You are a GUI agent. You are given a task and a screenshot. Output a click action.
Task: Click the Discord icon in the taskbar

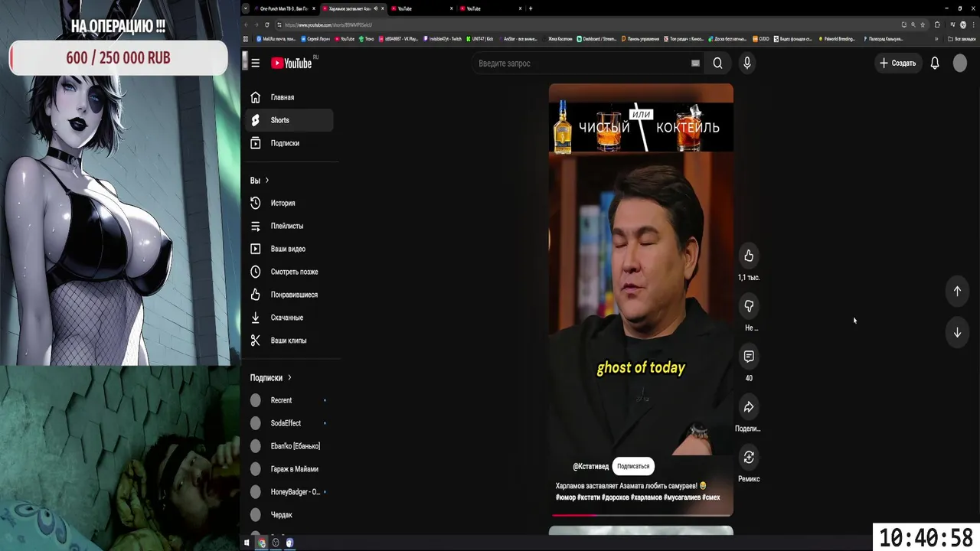(x=289, y=543)
